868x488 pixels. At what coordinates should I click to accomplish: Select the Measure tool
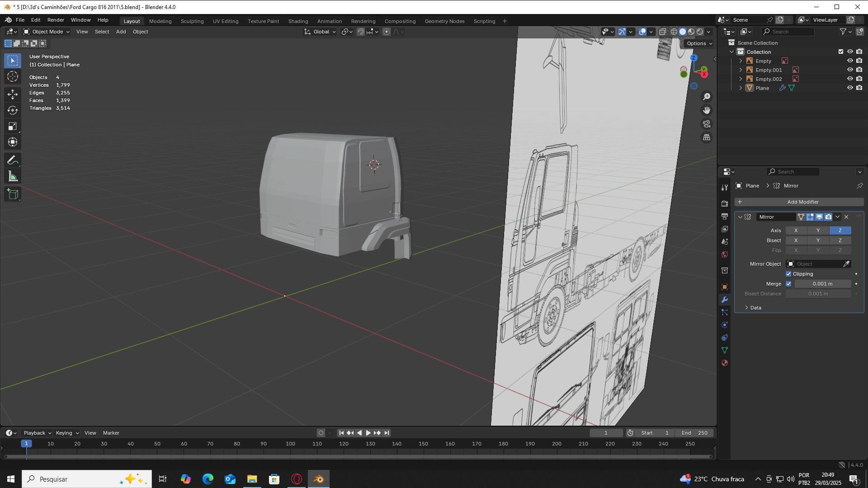point(13,176)
